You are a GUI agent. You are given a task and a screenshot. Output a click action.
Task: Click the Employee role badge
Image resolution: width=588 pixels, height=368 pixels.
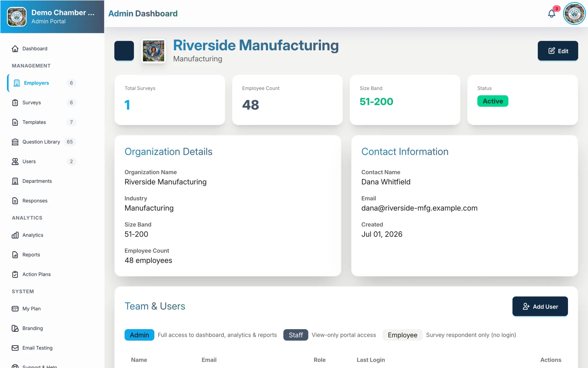402,335
